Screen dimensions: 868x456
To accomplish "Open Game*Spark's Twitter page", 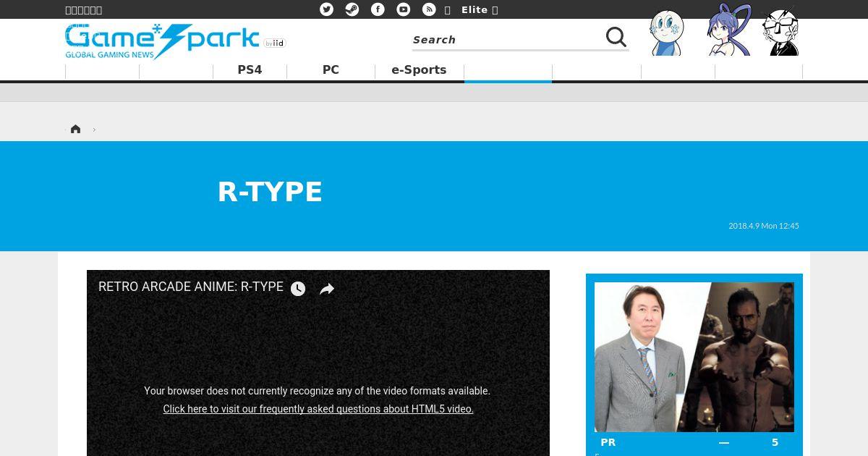I will (327, 9).
